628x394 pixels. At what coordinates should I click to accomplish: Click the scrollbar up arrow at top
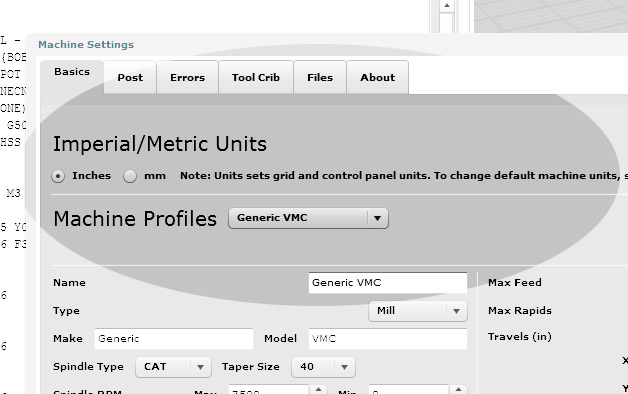click(447, 6)
